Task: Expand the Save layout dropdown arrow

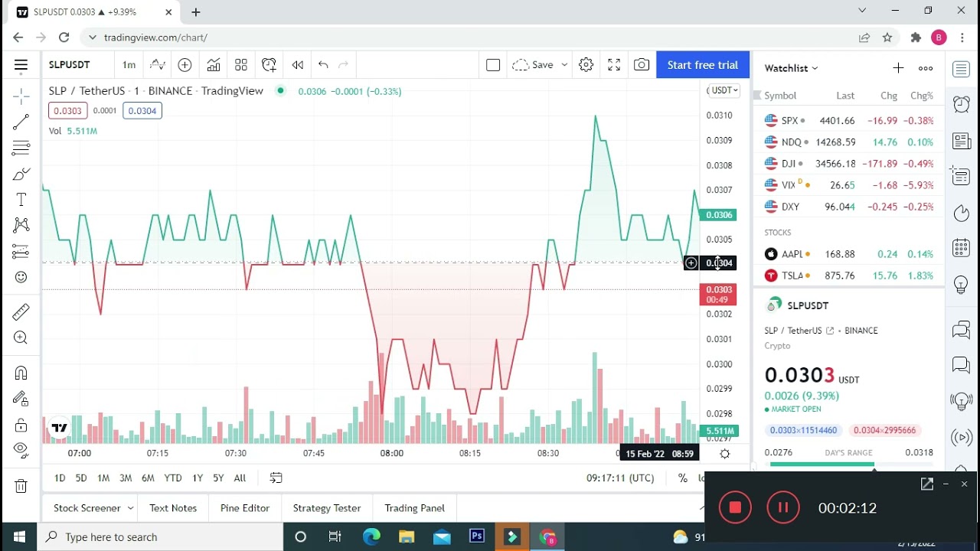Action: [564, 65]
